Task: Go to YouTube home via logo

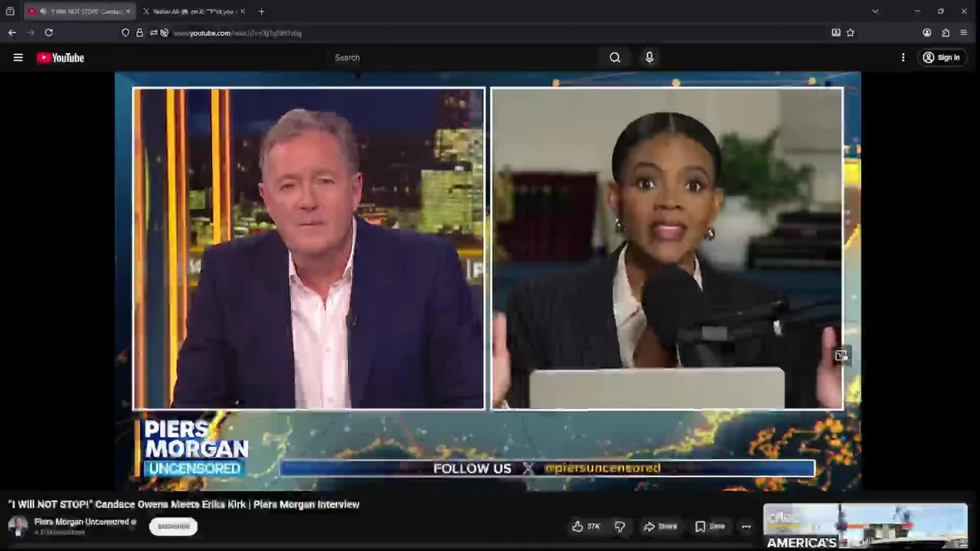Action: [60, 57]
